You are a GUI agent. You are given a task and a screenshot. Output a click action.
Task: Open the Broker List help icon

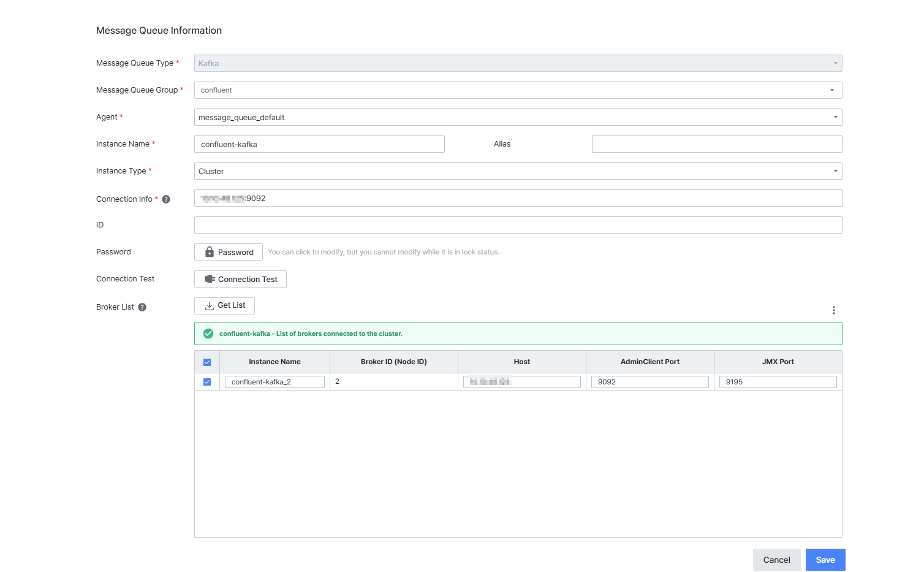click(x=142, y=307)
